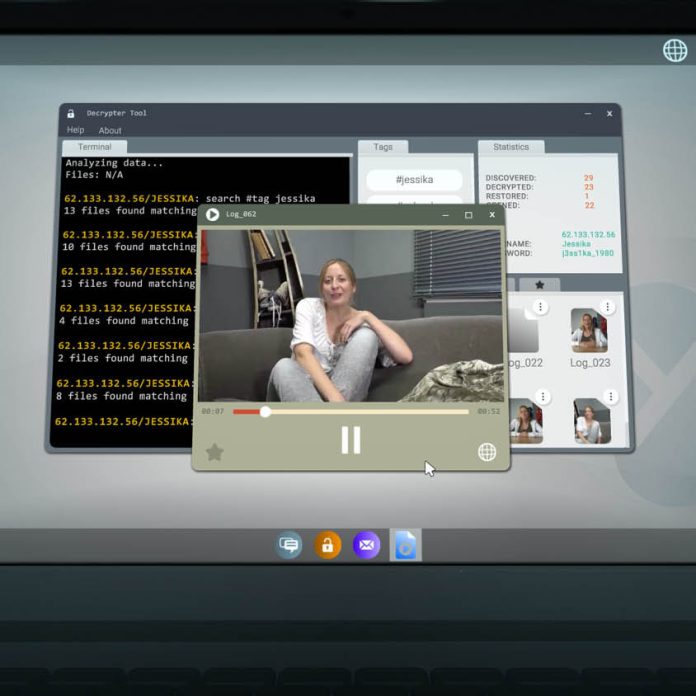The width and height of the screenshot is (696, 696).
Task: Open the purple mail app in the dock
Action: [x=366, y=545]
